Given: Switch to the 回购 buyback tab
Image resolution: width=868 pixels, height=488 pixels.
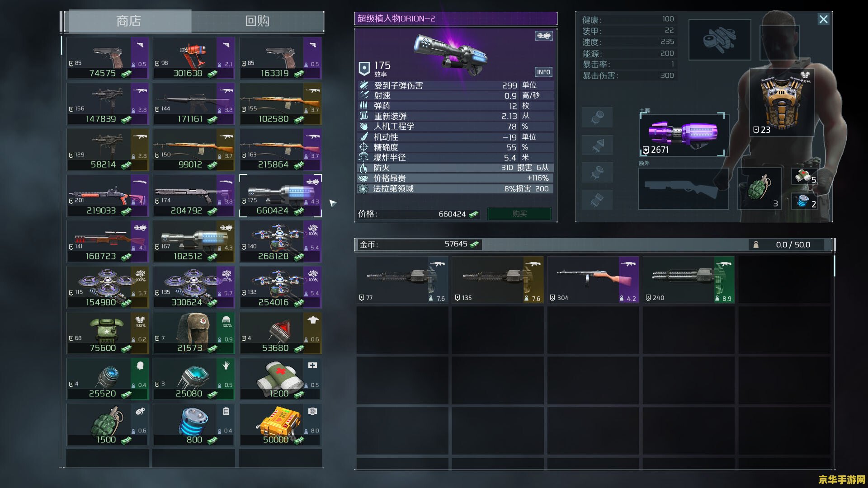Looking at the screenshot, I should coord(257,21).
